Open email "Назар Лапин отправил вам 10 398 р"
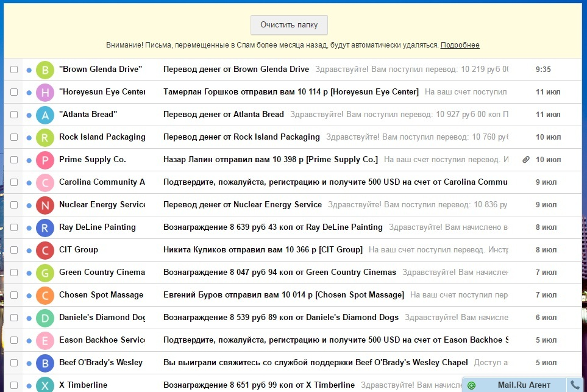The height and width of the screenshot is (392, 587). (271, 160)
